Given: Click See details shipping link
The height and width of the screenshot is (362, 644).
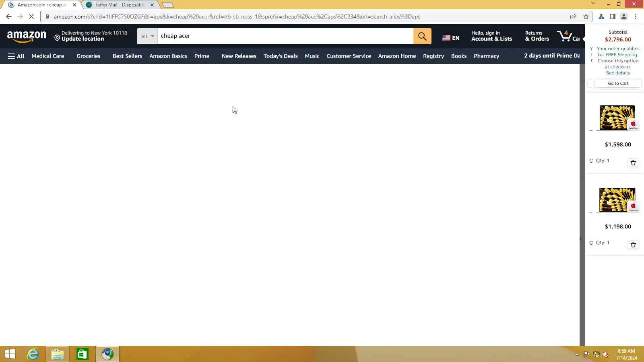Looking at the screenshot, I should pyautogui.click(x=618, y=73).
